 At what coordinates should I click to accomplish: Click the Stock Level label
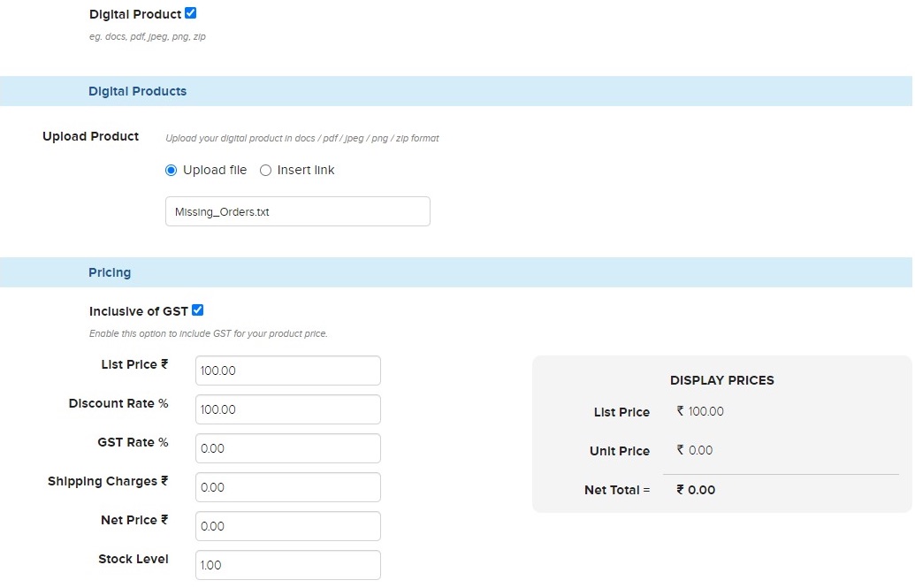tap(133, 559)
